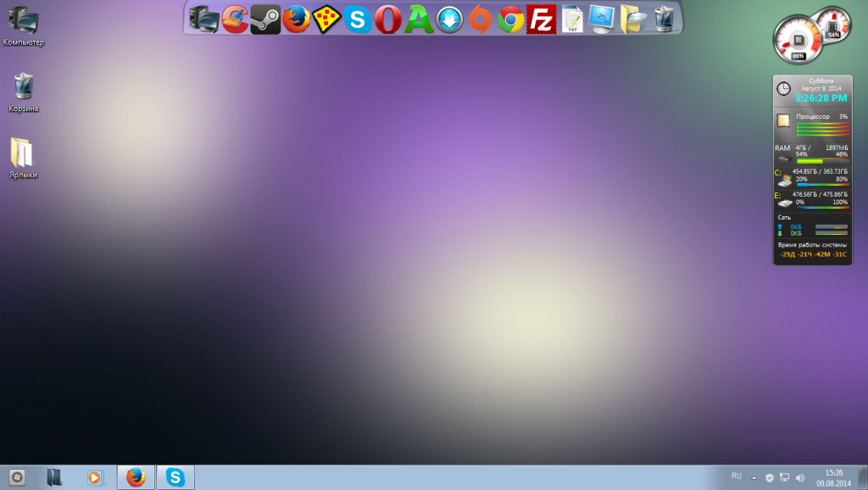Open the Компьютер desktop shortcut
868x490 pixels.
23,25
